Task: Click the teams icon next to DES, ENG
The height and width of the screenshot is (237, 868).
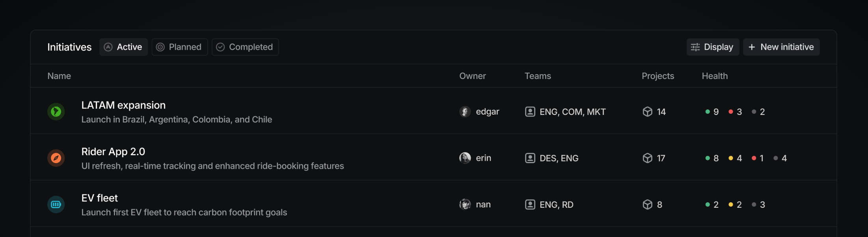Action: tap(530, 158)
